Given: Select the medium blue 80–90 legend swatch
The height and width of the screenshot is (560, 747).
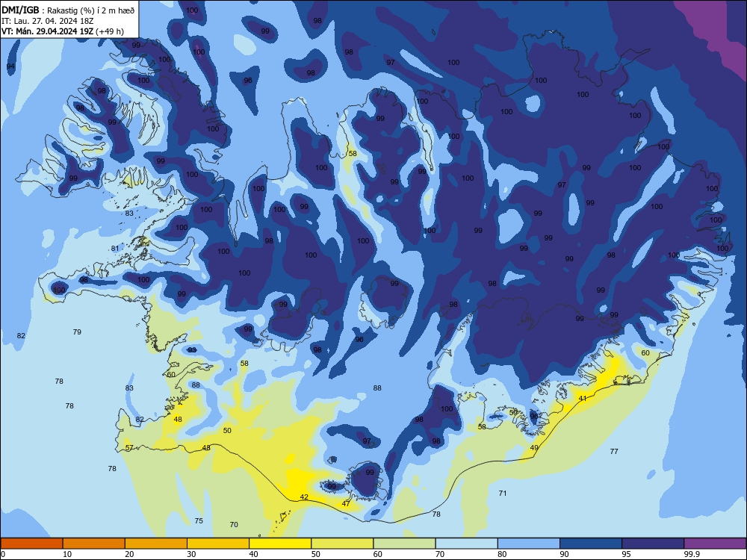Looking at the screenshot, I should [528, 544].
